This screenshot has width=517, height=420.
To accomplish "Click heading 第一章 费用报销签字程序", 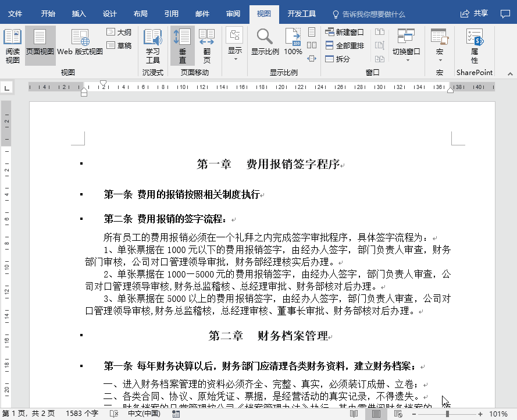I will click(269, 164).
